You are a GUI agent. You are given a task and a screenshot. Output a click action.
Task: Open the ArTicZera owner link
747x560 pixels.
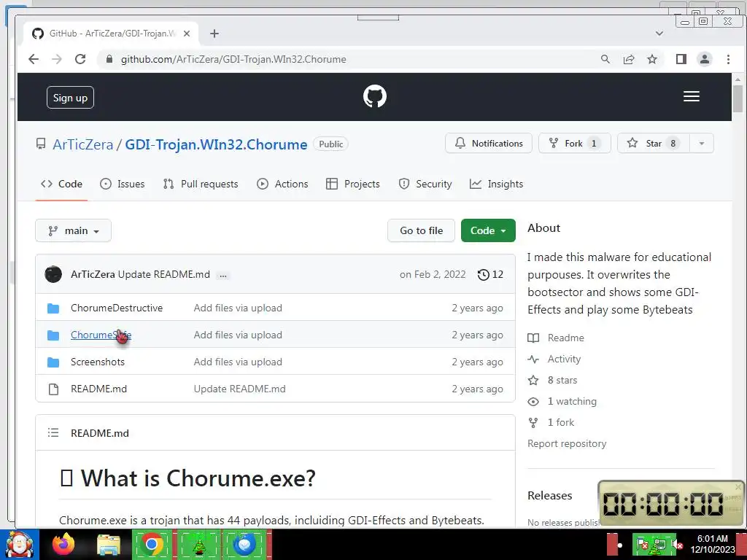pyautogui.click(x=83, y=144)
